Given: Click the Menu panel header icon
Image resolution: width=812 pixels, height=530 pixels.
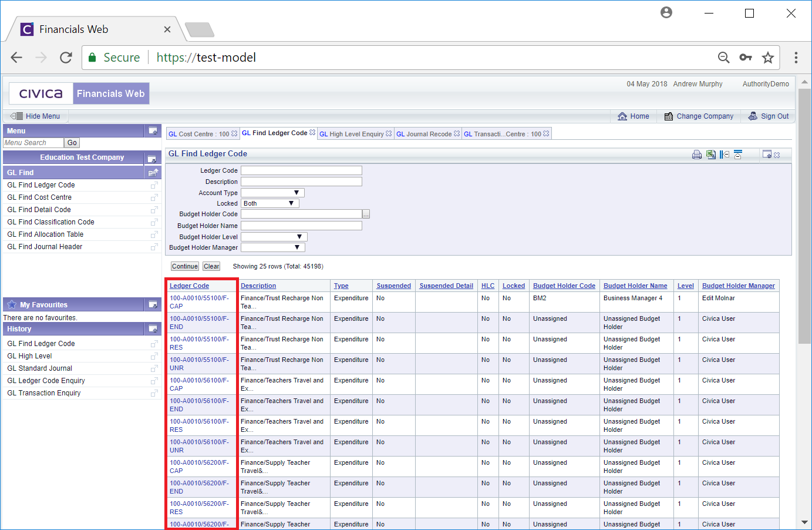Looking at the screenshot, I should (x=153, y=131).
